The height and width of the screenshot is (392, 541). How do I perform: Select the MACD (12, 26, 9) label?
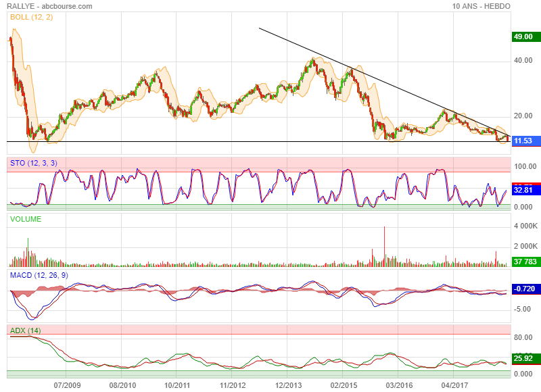(x=38, y=275)
